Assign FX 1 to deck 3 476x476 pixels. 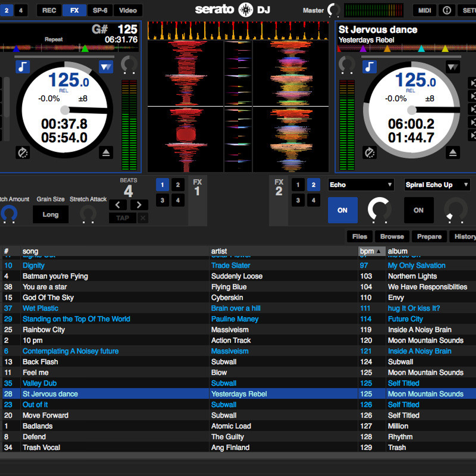point(162,200)
